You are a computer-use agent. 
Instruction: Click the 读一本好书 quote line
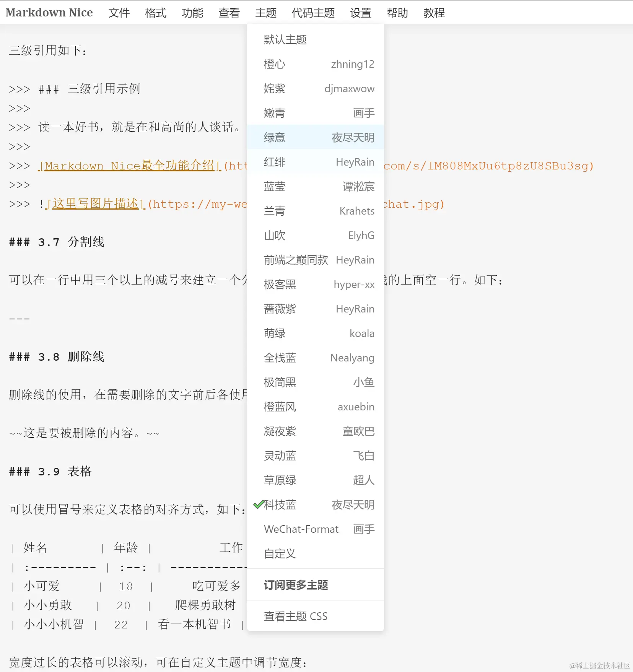(x=125, y=127)
